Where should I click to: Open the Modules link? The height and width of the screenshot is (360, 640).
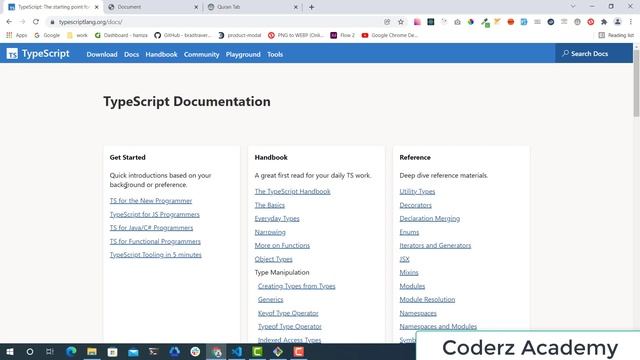(412, 286)
